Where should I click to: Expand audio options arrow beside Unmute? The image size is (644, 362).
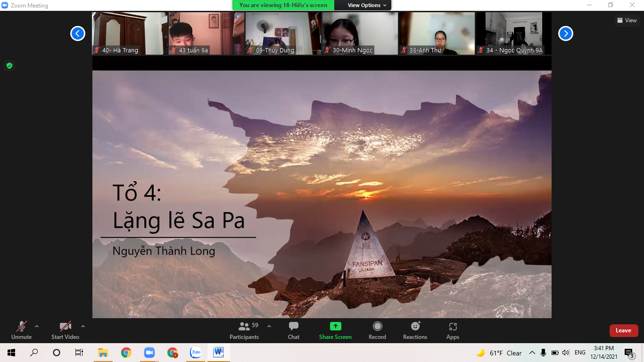(x=37, y=326)
